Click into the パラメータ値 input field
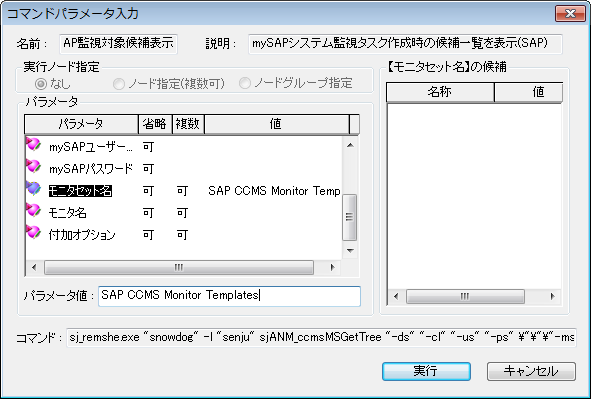 click(x=229, y=296)
